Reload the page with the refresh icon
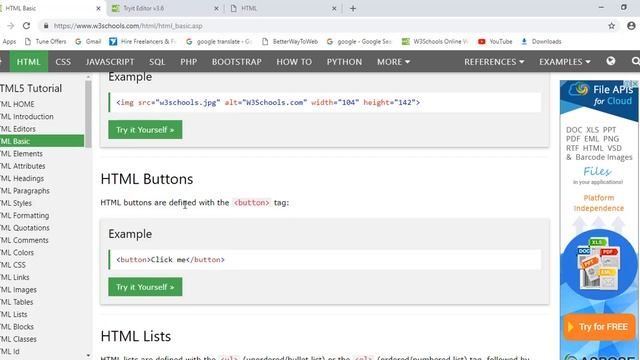Screen dimensions: 640x360 tap(26, 26)
